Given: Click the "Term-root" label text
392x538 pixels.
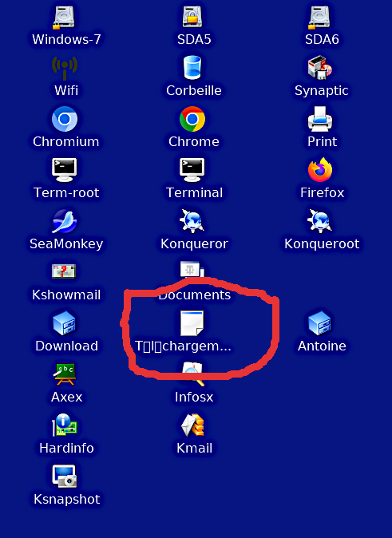Looking at the screenshot, I should (x=66, y=192).
